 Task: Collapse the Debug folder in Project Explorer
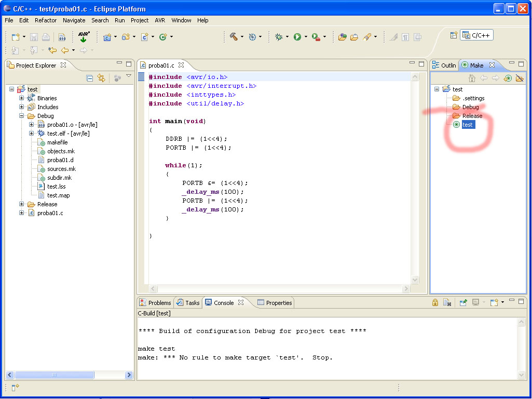coord(22,116)
